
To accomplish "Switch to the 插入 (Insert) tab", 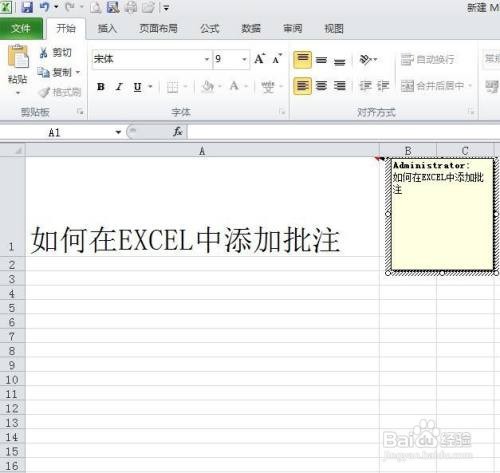I will pyautogui.click(x=107, y=29).
